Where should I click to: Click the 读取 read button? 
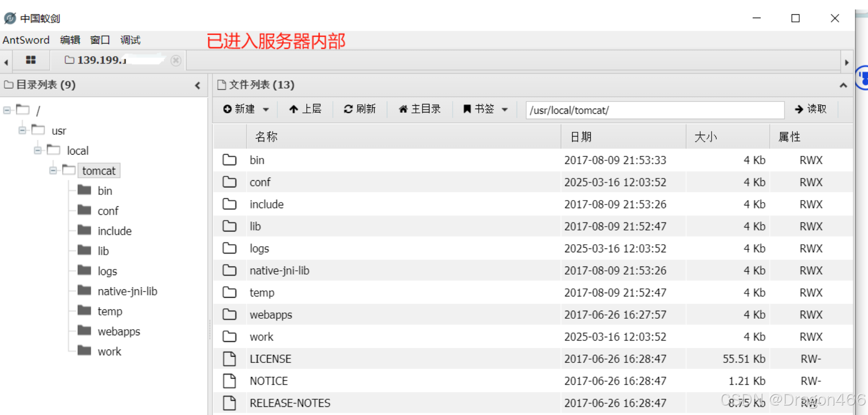click(x=811, y=109)
